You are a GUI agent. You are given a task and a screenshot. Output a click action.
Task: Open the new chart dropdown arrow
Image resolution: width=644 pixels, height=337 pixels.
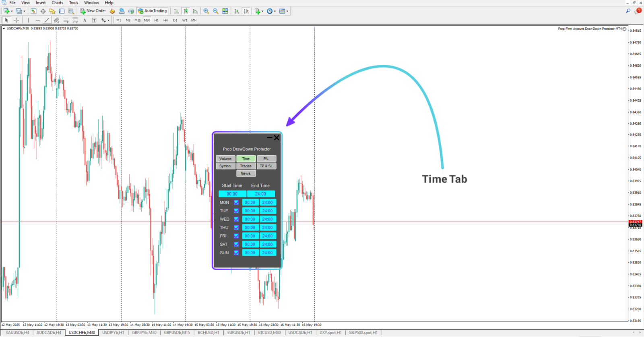(x=12, y=11)
